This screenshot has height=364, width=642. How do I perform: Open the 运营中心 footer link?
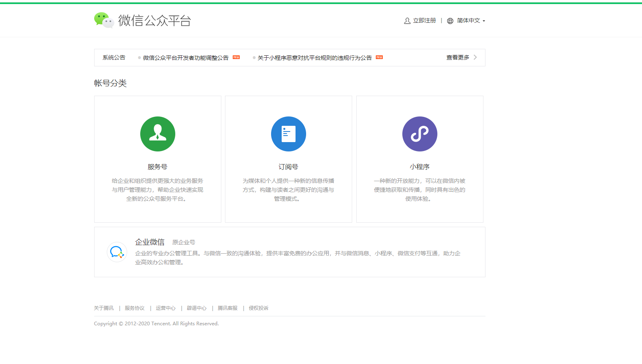(x=166, y=308)
